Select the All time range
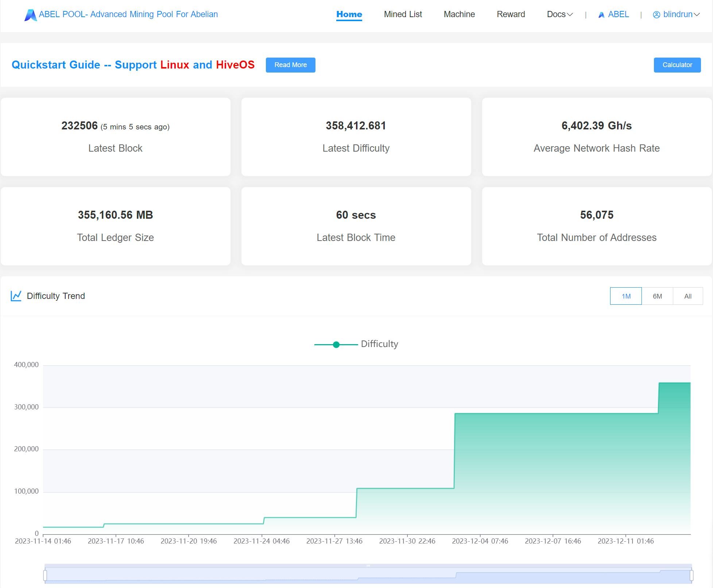Screen dimensions: 713x588 click(x=688, y=296)
